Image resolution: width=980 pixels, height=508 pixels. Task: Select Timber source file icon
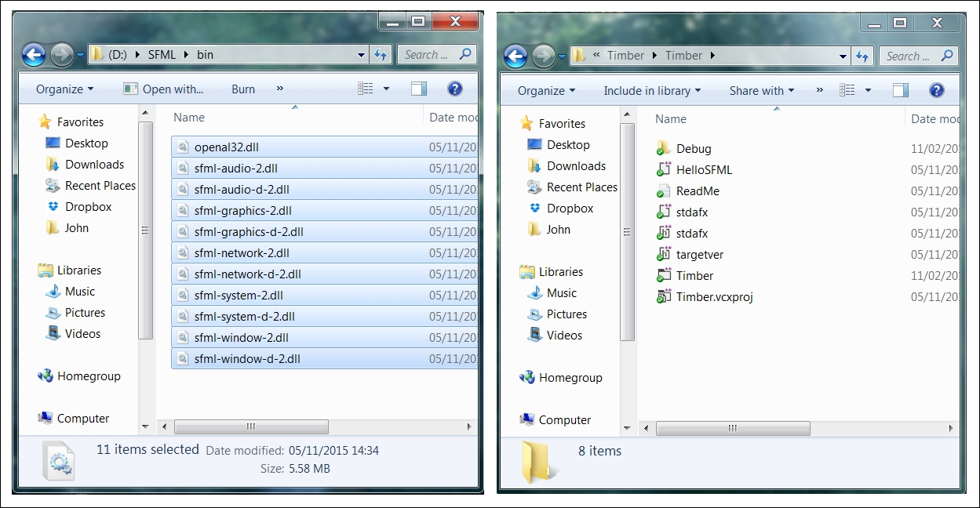coord(663,275)
